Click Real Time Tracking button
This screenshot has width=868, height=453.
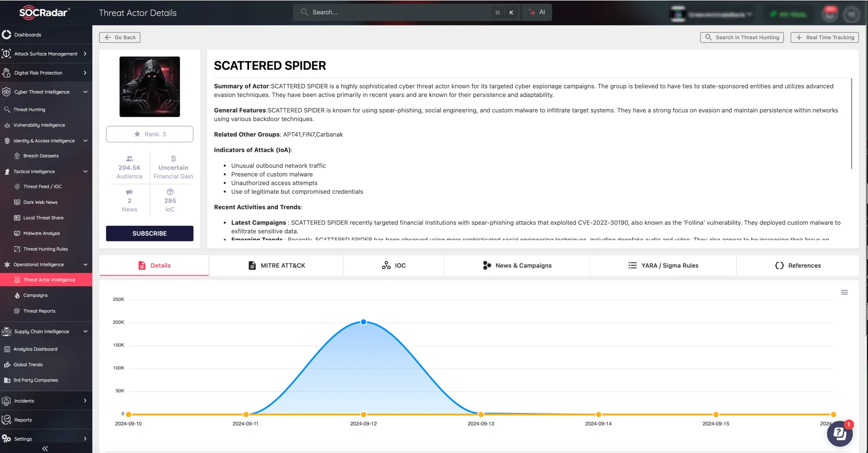[825, 38]
